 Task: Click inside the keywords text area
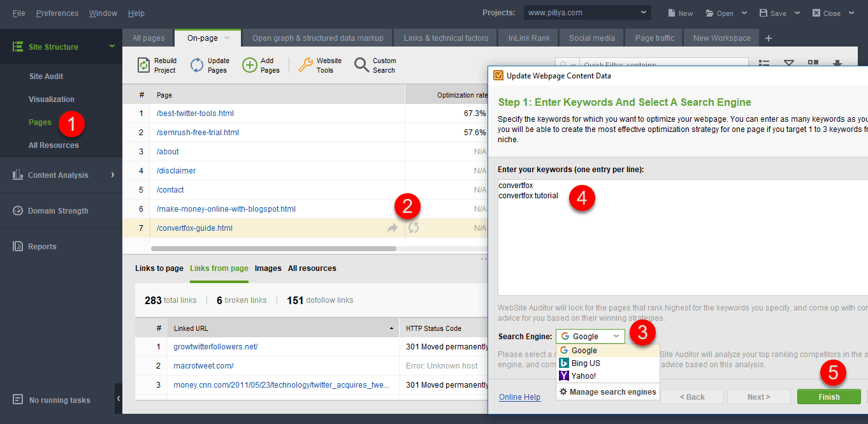pyautogui.click(x=683, y=236)
